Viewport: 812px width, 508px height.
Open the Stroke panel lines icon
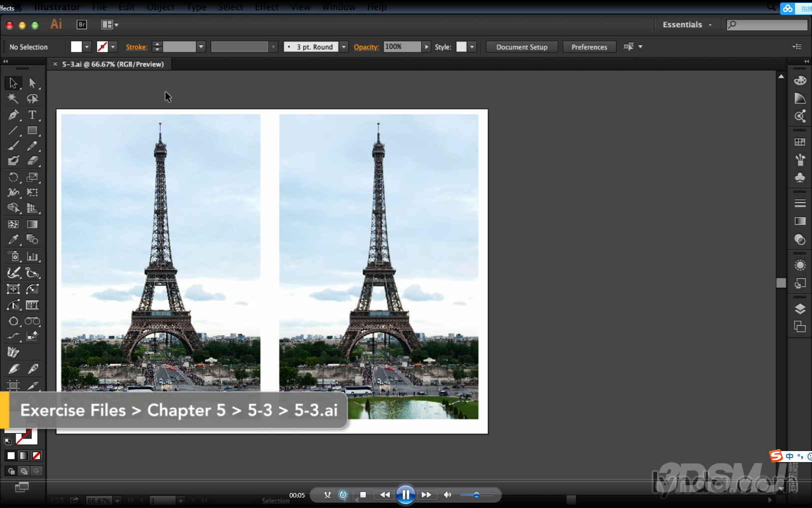(x=800, y=203)
